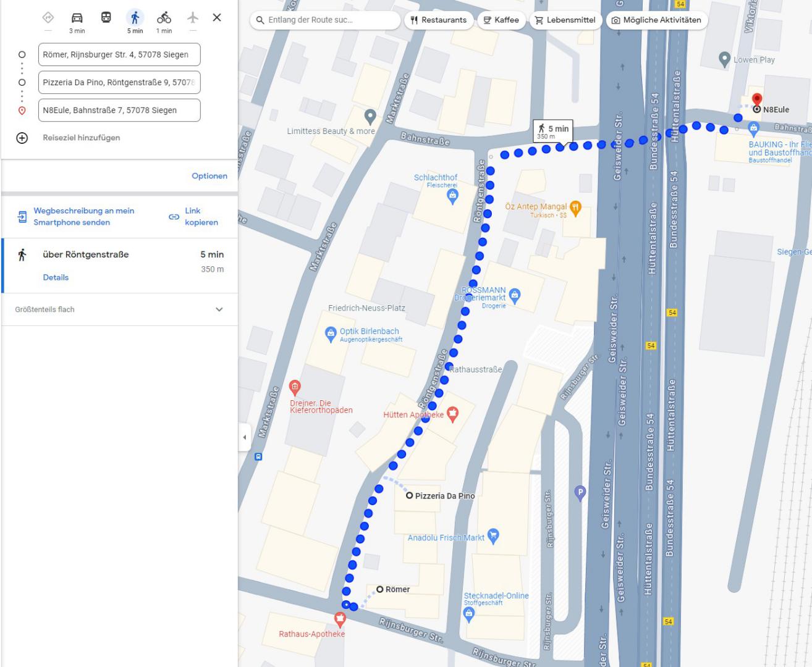
Task: Filter map by Restaurants
Action: (439, 20)
